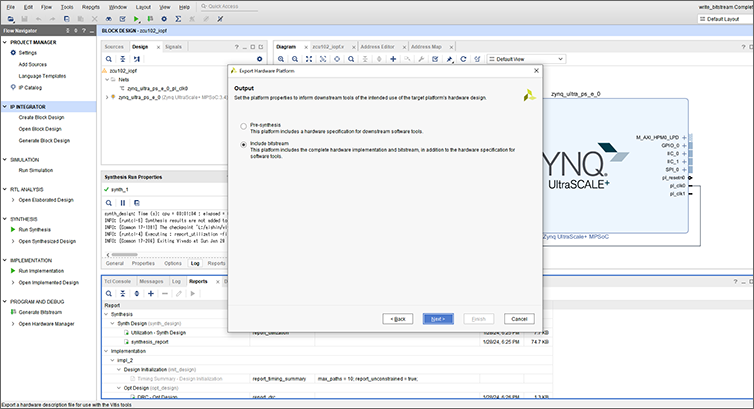Click the checkbox-task toolbar icon beside Run
Viewport: 754px width, 409px height.
[122, 19]
